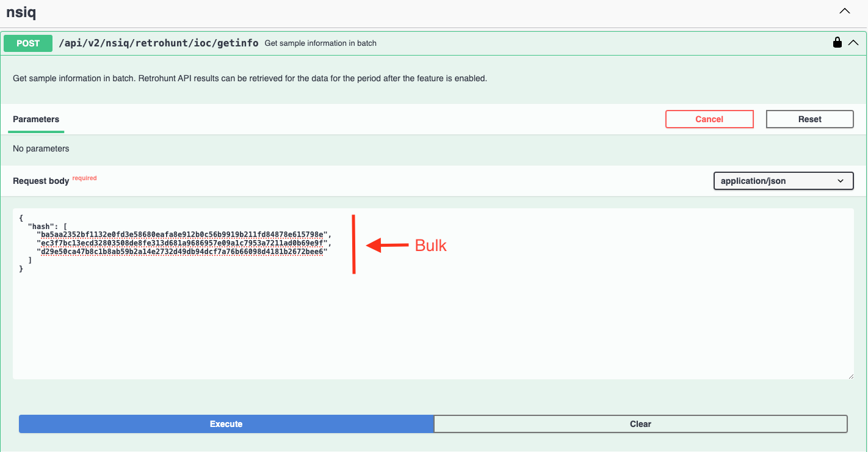Image resolution: width=868 pixels, height=452 pixels.
Task: Click the green POST method badge
Action: [28, 43]
